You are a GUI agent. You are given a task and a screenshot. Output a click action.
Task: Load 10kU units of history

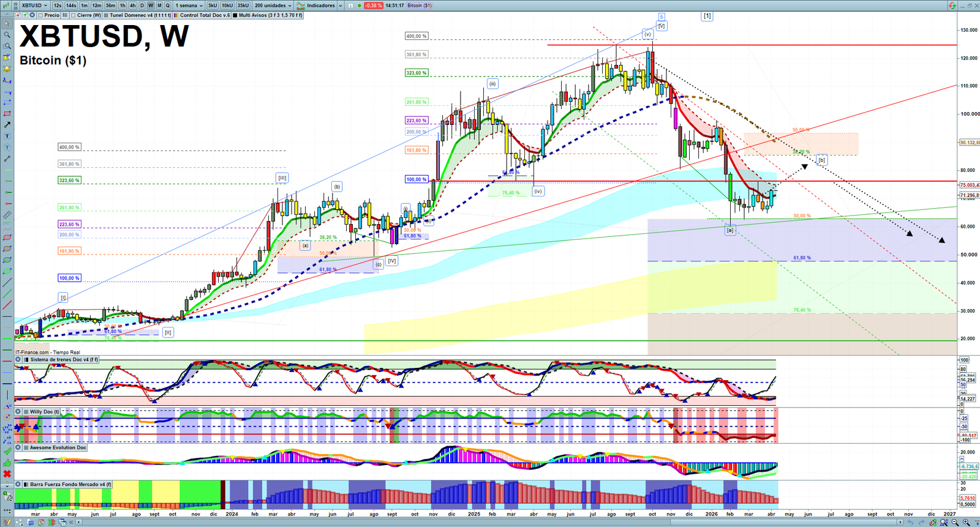(x=227, y=6)
